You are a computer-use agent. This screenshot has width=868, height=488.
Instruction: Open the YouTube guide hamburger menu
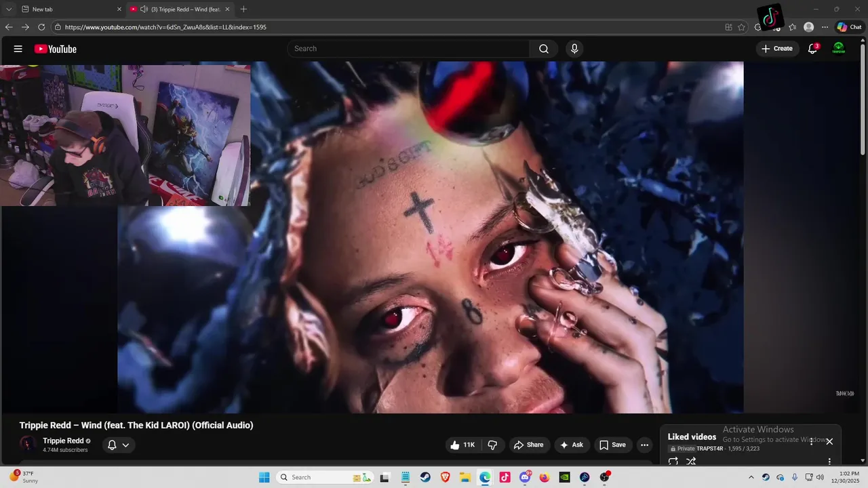click(18, 49)
